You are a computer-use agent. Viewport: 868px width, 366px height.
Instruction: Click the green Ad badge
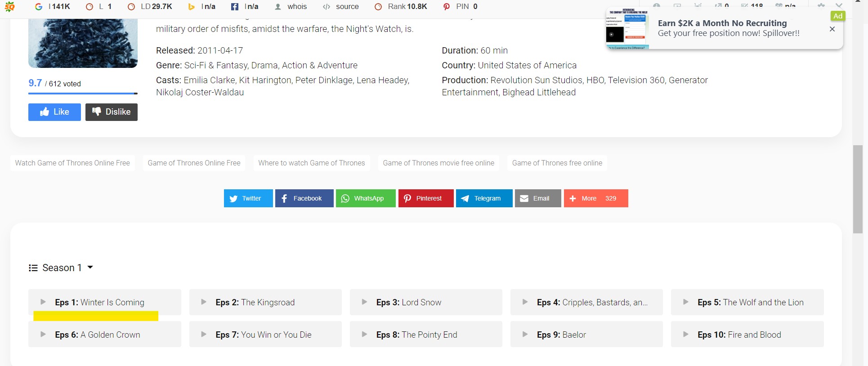838,16
